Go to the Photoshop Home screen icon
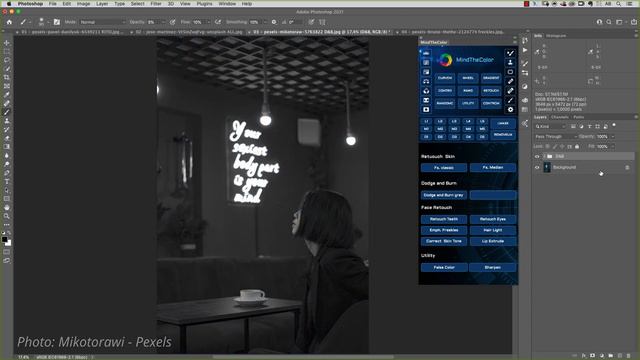The width and height of the screenshot is (640, 360). pos(9,22)
